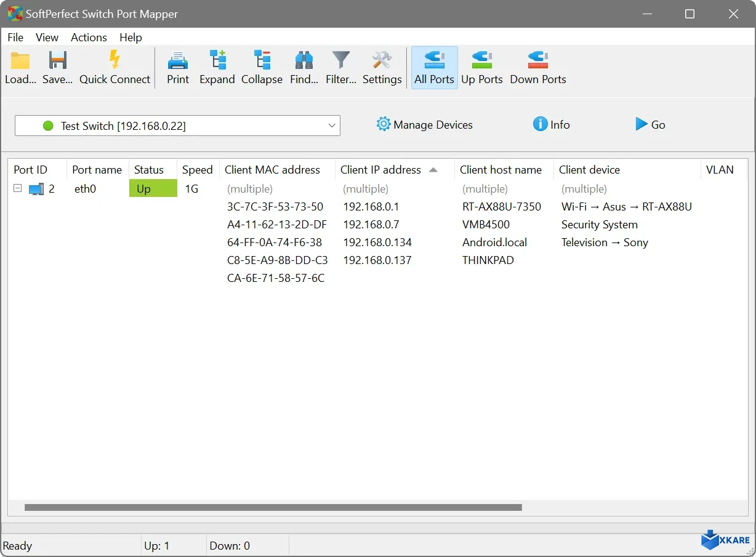The image size is (756, 557).
Task: Select Security System client device
Action: click(x=600, y=225)
